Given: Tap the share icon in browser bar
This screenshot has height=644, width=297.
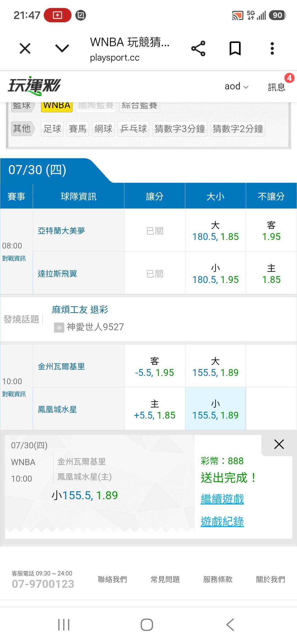Looking at the screenshot, I should click(198, 48).
